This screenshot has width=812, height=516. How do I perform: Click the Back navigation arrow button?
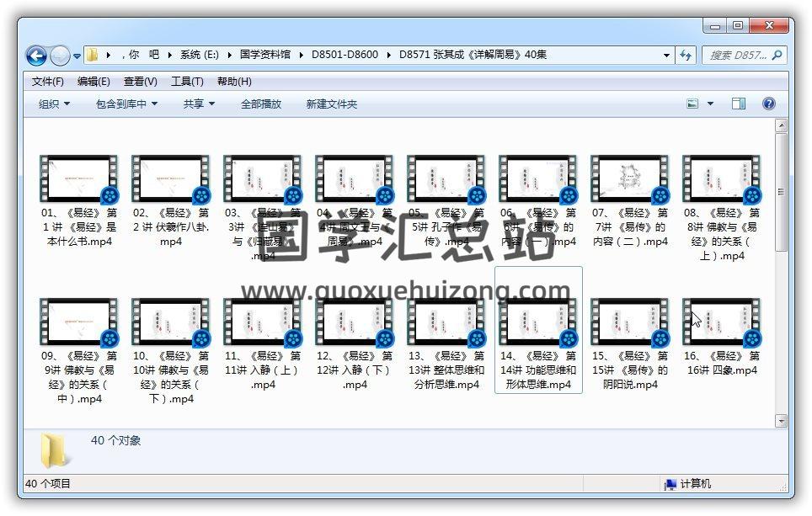click(x=36, y=56)
